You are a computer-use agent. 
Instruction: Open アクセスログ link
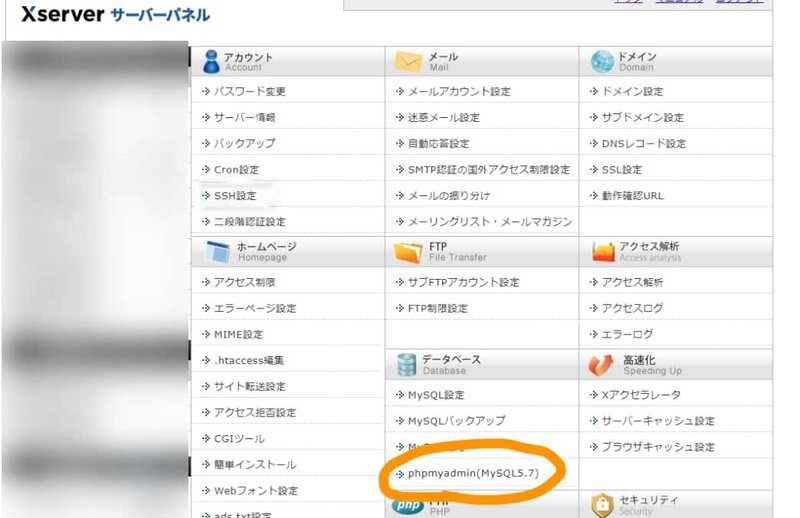(x=632, y=308)
